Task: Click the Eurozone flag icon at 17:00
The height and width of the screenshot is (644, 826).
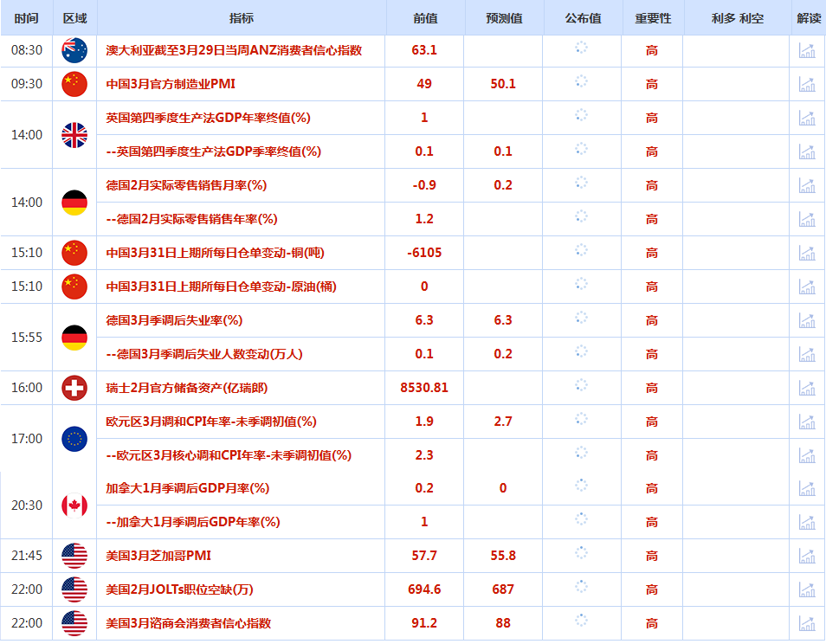Action: coord(74,439)
